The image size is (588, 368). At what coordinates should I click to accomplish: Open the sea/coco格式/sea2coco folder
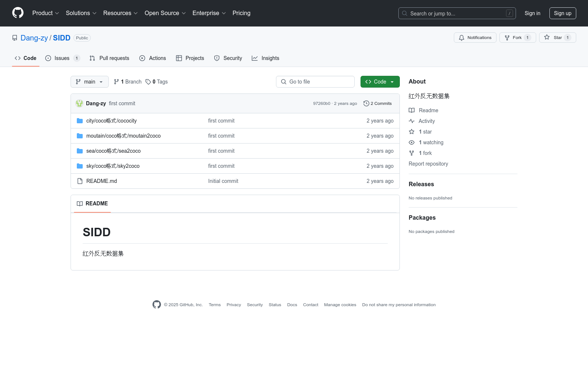pos(114,151)
